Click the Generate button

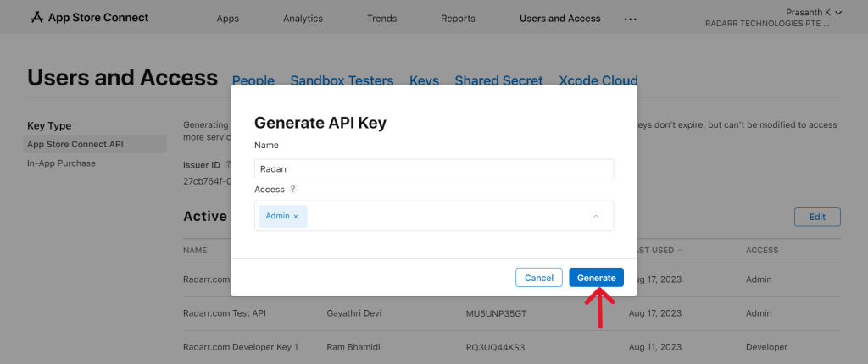coord(596,278)
